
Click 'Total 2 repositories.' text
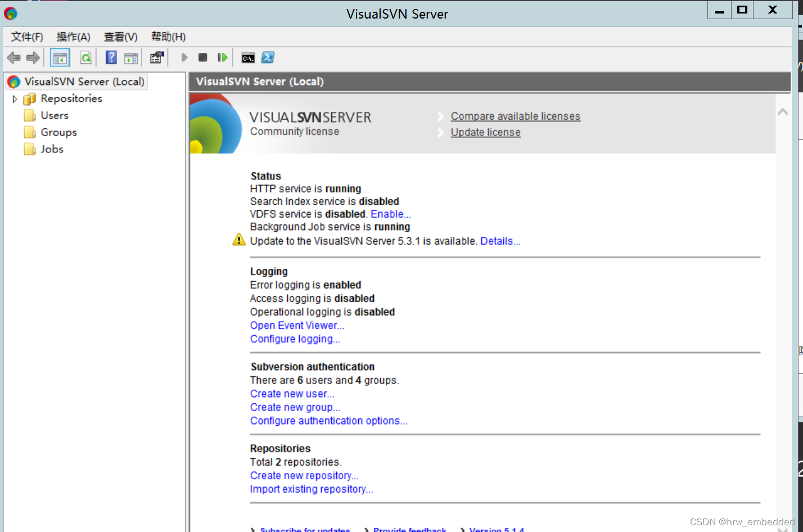click(296, 462)
